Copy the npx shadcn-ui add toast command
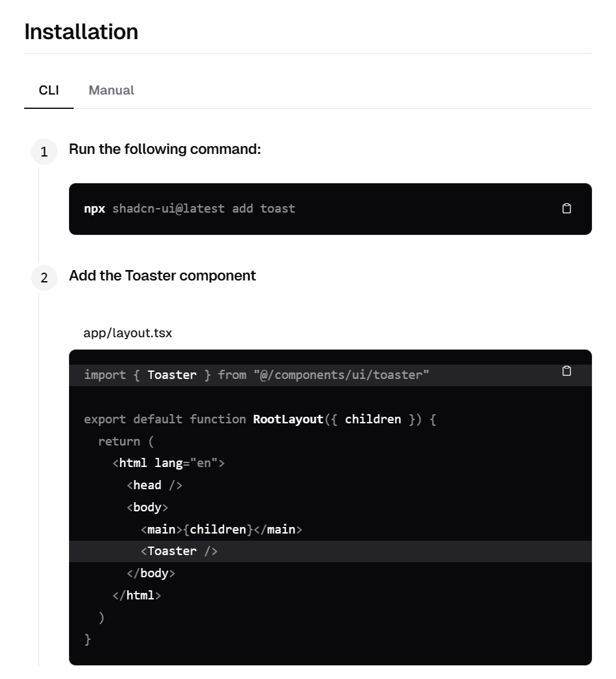Viewport: 616px width, 679px height. pos(566,209)
